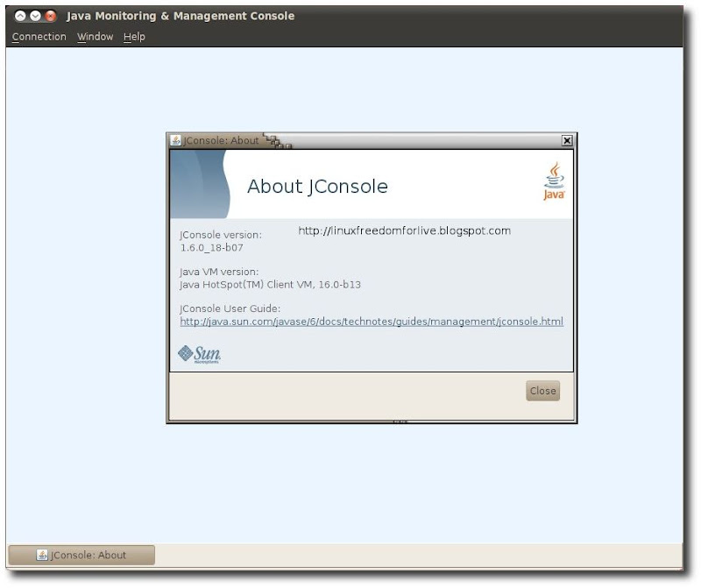Click the JConsole icon in the dialog title bar
The image size is (701, 588).
tap(175, 140)
